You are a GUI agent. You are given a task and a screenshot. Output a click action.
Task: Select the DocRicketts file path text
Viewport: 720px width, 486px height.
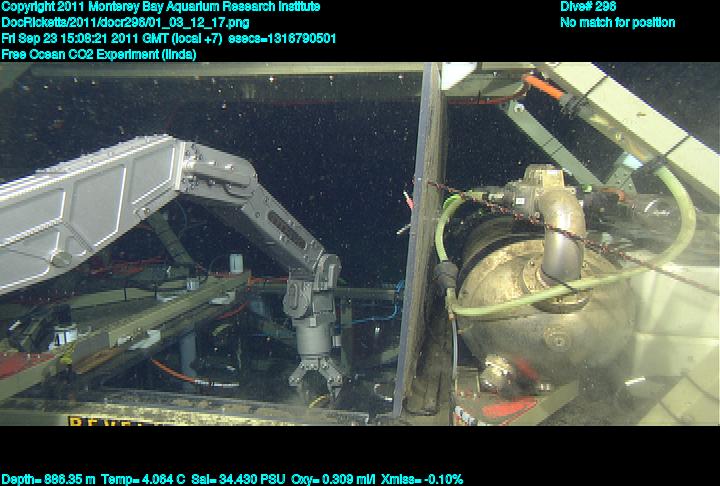click(x=113, y=23)
